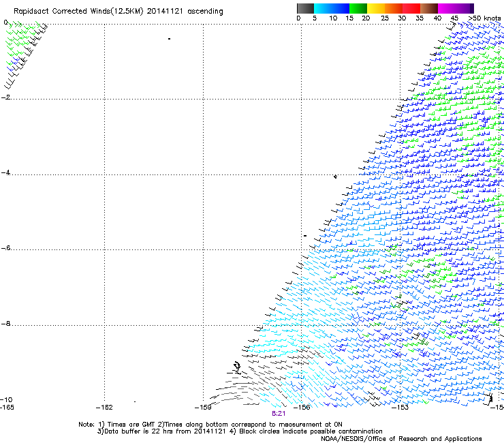Screen dimensions: 504x443
Task: Click the '>50 knots' scale label
Action: coord(484,18)
